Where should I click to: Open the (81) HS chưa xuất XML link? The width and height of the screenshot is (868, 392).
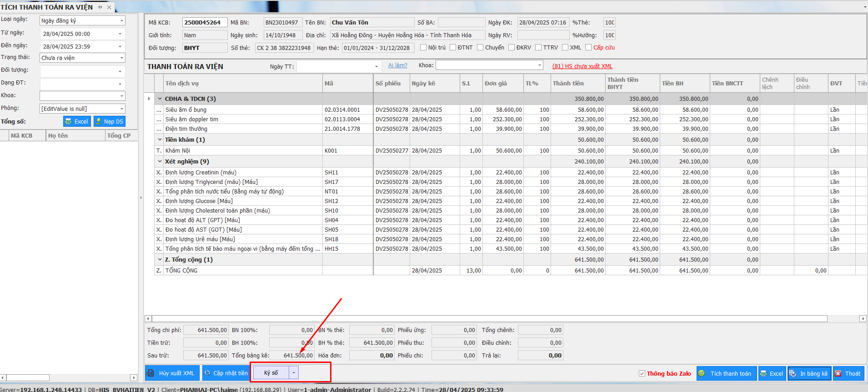click(582, 66)
